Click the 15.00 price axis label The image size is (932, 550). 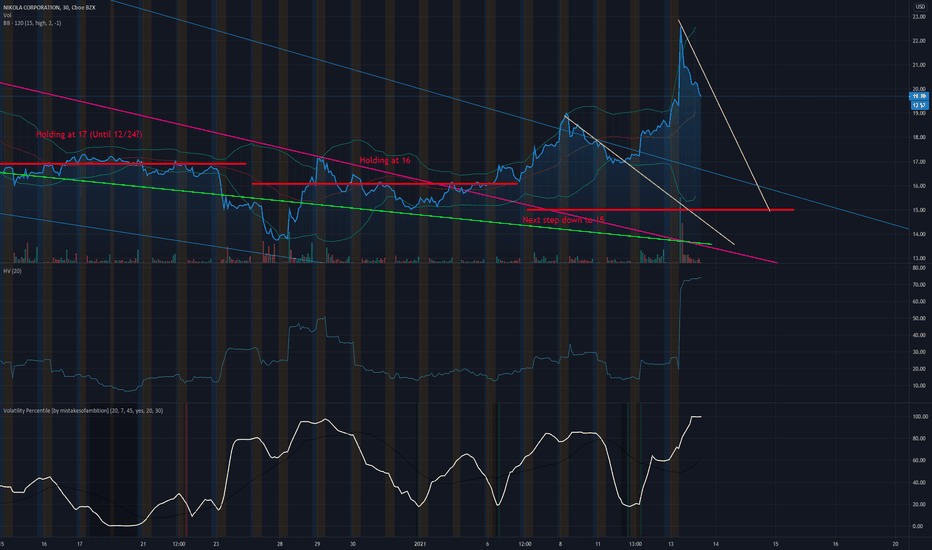tap(918, 210)
